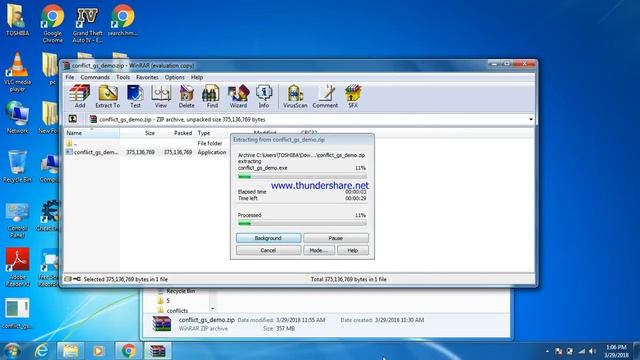640x360 pixels.
Task: Click the Add toolbar icon in WinRAR
Action: (80, 96)
